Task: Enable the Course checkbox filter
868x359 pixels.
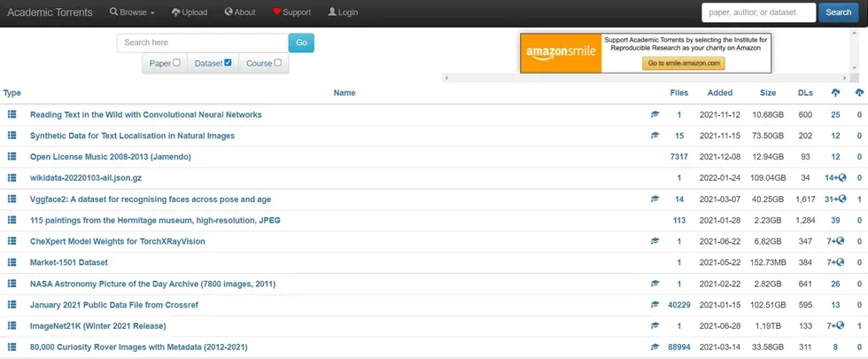Action: tap(277, 63)
